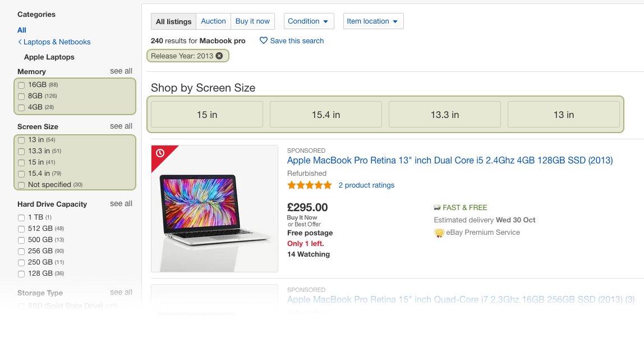
Task: Open the Item location dropdown
Action: [374, 21]
